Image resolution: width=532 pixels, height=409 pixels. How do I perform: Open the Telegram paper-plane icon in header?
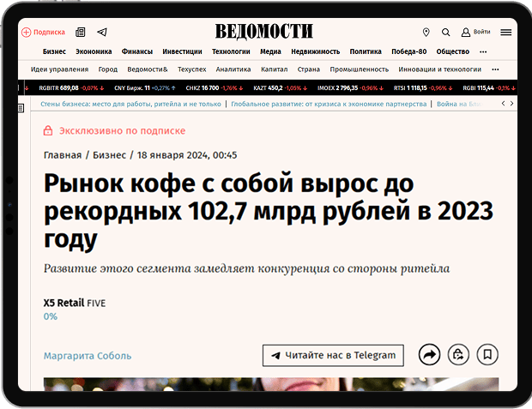tap(102, 33)
